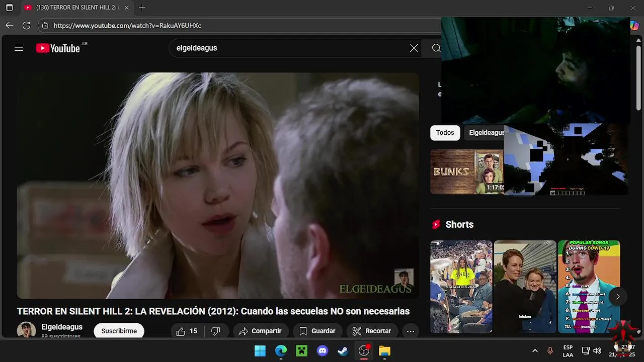Click the video title text

tap(213, 311)
